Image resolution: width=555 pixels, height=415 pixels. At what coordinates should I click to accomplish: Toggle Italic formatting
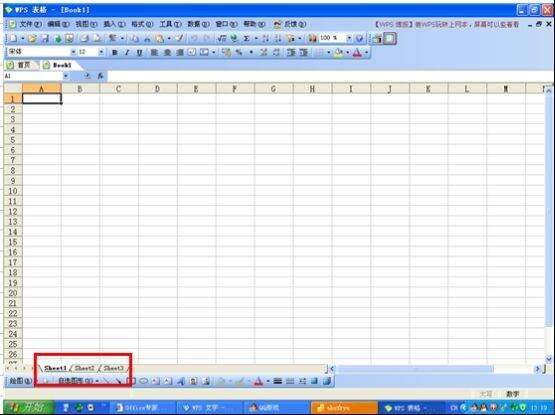(127, 52)
